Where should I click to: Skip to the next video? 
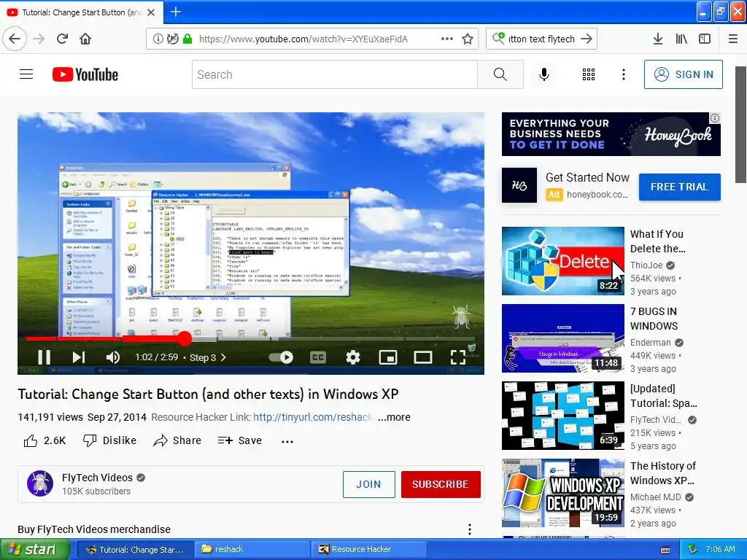79,357
